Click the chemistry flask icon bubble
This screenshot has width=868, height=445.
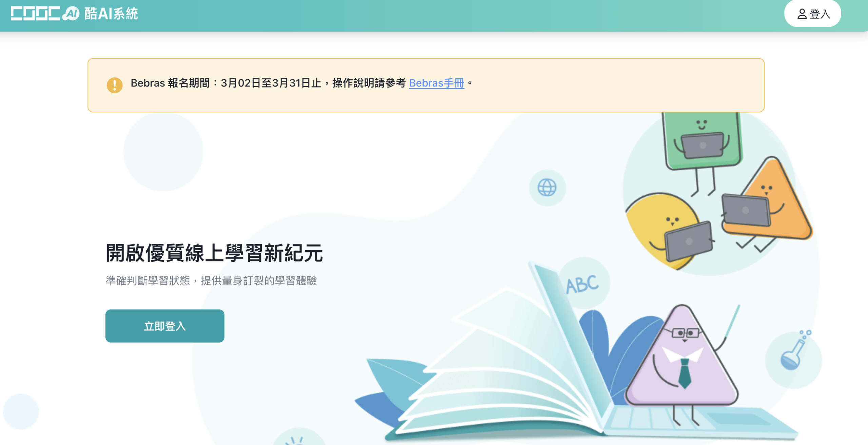point(794,355)
